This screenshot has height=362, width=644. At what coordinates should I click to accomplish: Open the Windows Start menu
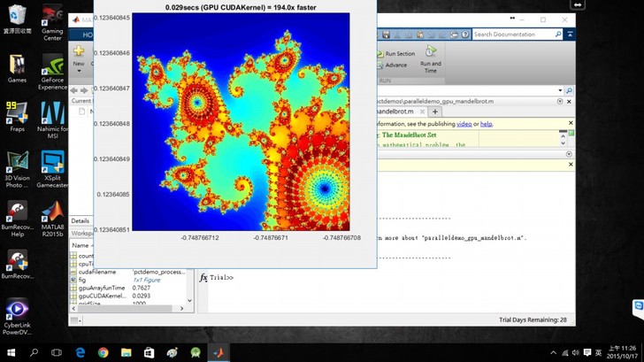coord(11,351)
